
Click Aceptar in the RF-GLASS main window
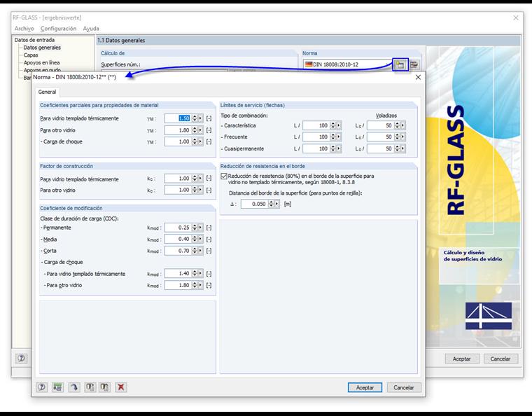pyautogui.click(x=462, y=359)
